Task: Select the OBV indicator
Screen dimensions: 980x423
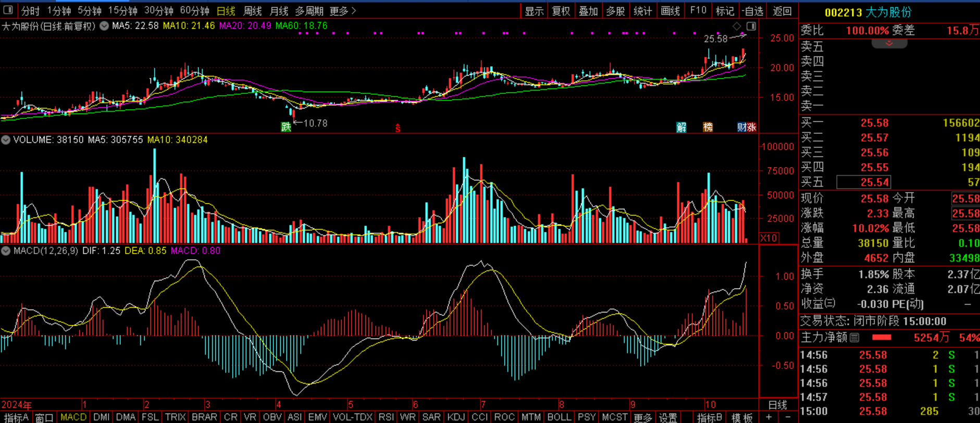Action: pyautogui.click(x=272, y=417)
